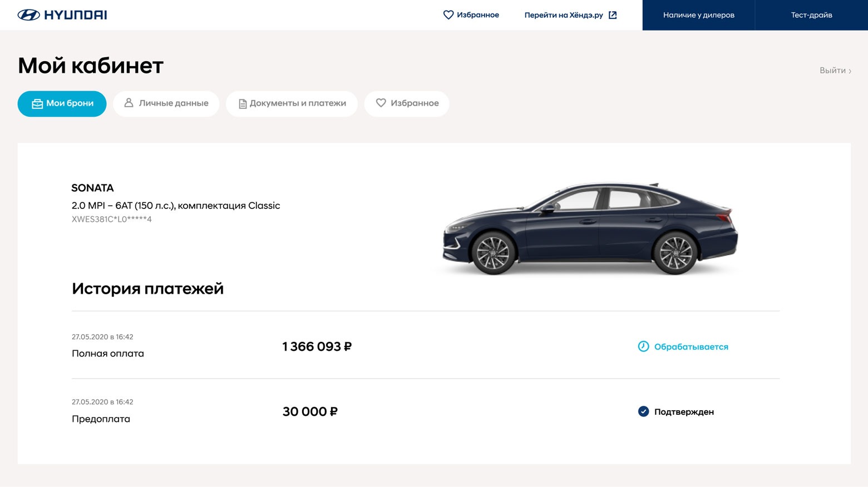Open the Мои брони tab
The width and height of the screenshot is (868, 487).
(x=62, y=103)
